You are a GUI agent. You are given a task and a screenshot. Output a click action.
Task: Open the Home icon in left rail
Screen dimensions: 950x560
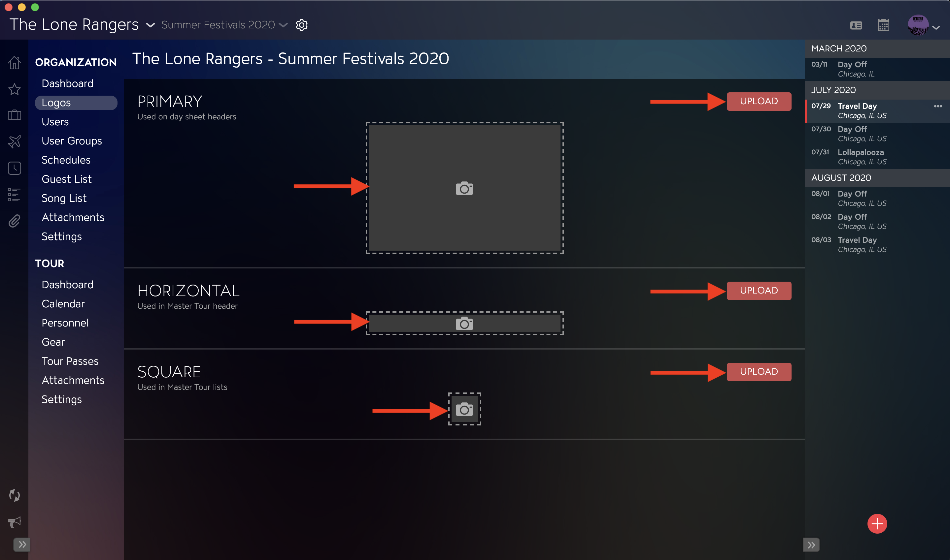(14, 63)
